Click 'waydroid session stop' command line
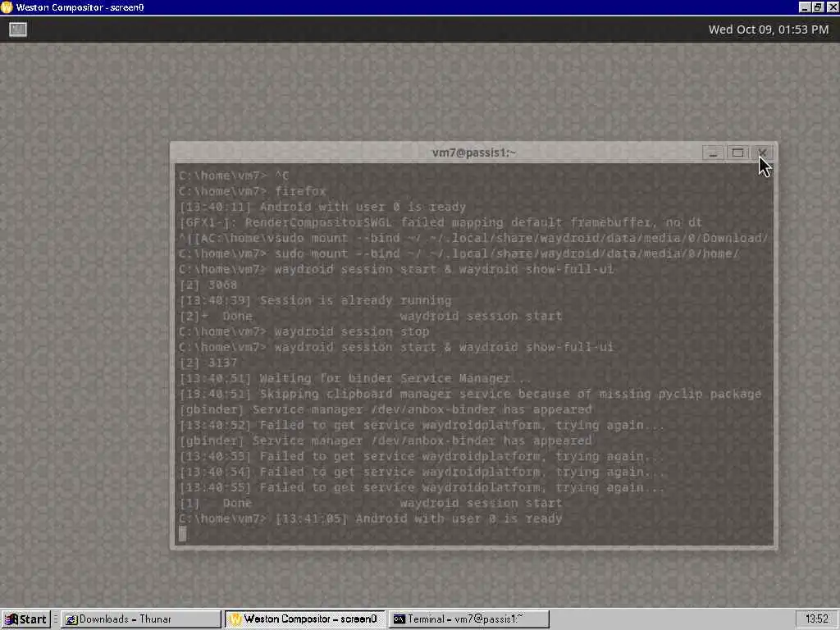 [x=304, y=331]
